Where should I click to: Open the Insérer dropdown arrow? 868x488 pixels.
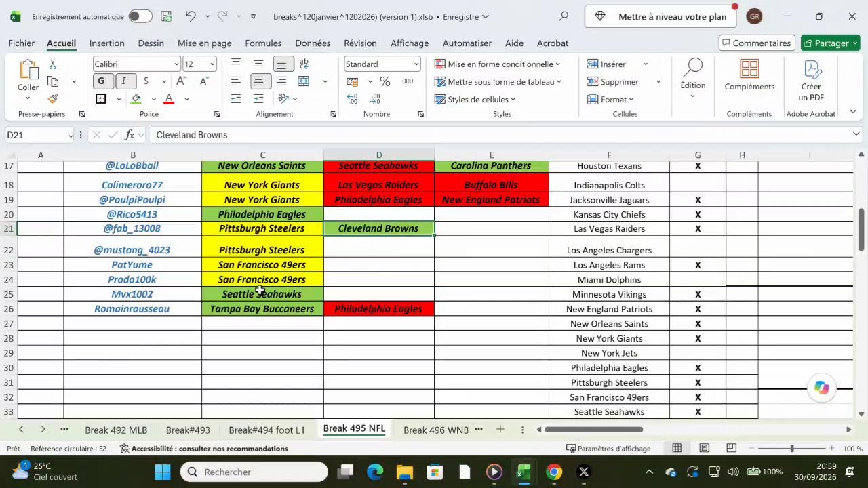pos(646,64)
